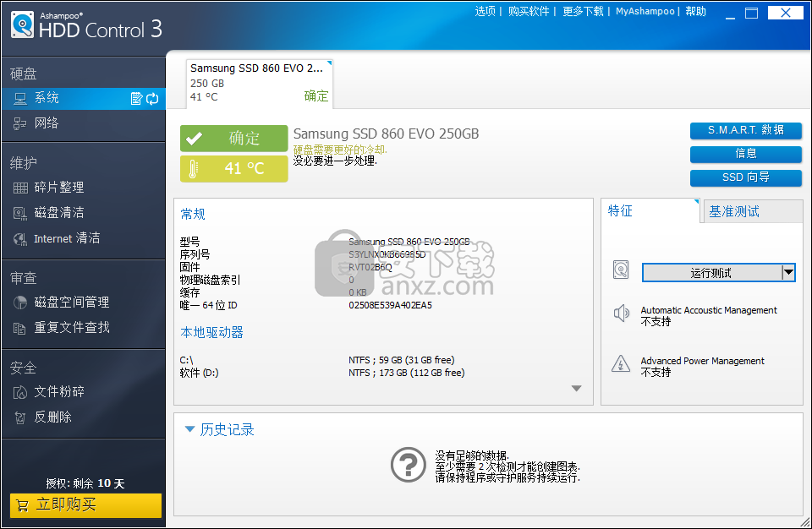Click the serial number S3YLNX0KB66985D
The image size is (812, 529).
click(387, 254)
